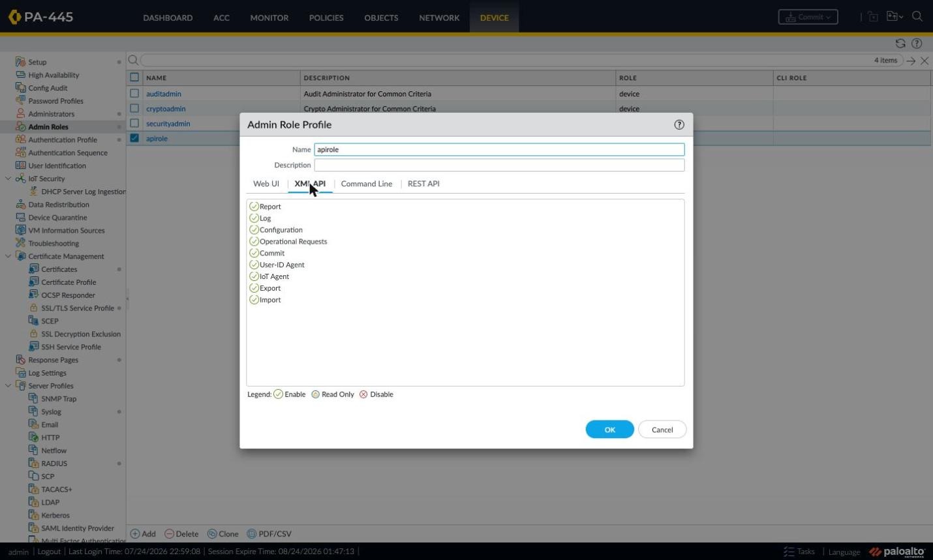The image size is (933, 560).
Task: Collapse the IoT Security tree node
Action: (x=8, y=179)
